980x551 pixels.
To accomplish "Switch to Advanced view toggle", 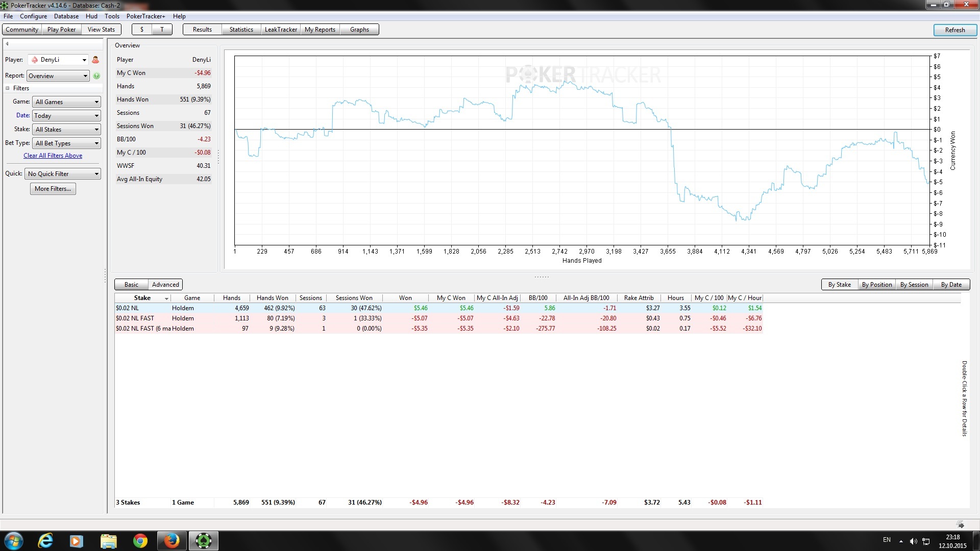I will [x=165, y=285].
